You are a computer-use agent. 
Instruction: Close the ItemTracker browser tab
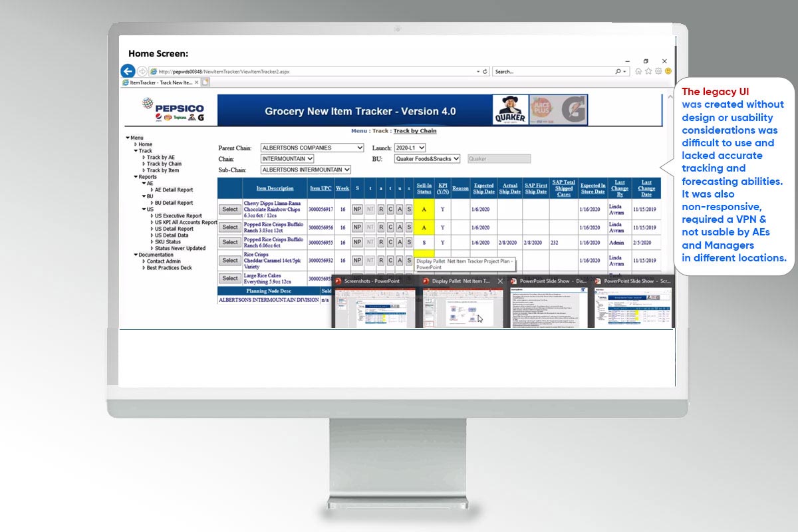(x=197, y=82)
